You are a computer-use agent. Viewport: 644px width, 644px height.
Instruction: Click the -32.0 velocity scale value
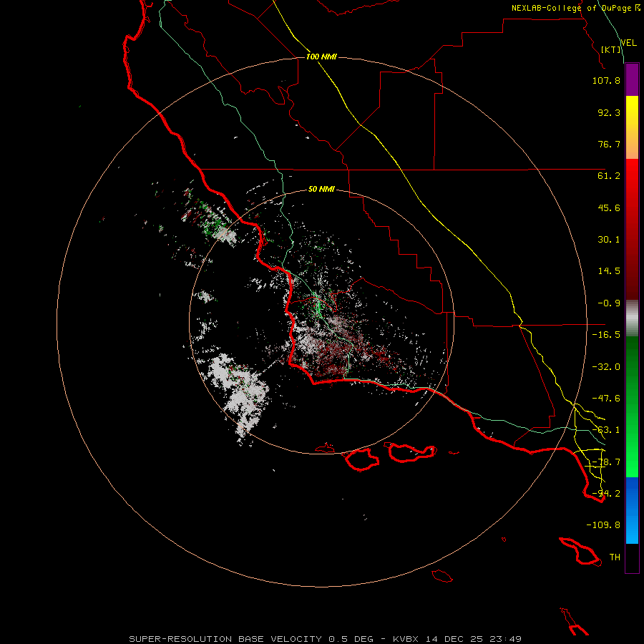pos(606,367)
